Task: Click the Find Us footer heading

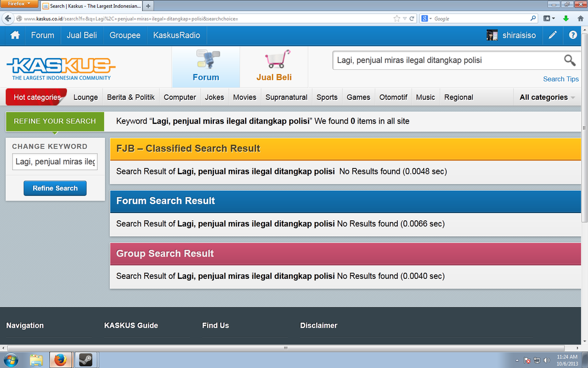Action: [x=215, y=325]
